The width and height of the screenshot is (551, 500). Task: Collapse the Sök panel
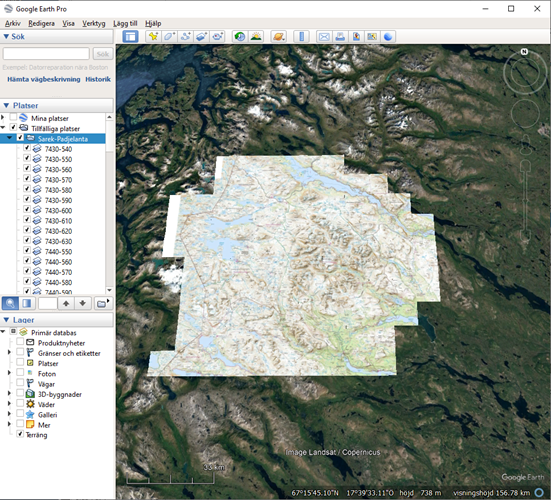(x=6, y=37)
